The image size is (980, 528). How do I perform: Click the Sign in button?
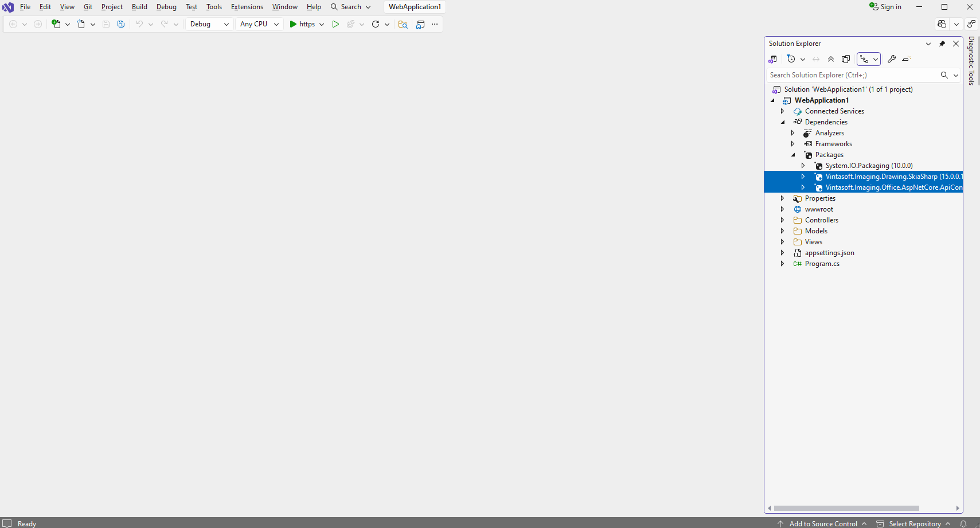coord(885,7)
